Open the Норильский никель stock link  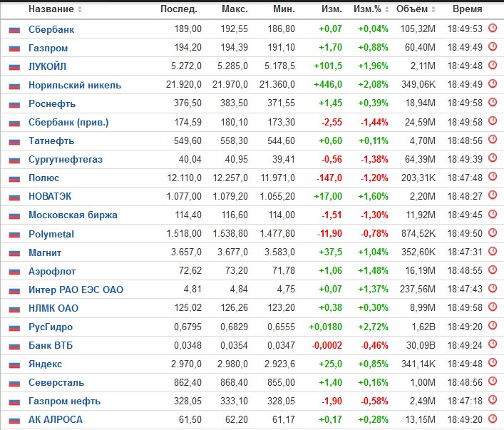(75, 86)
